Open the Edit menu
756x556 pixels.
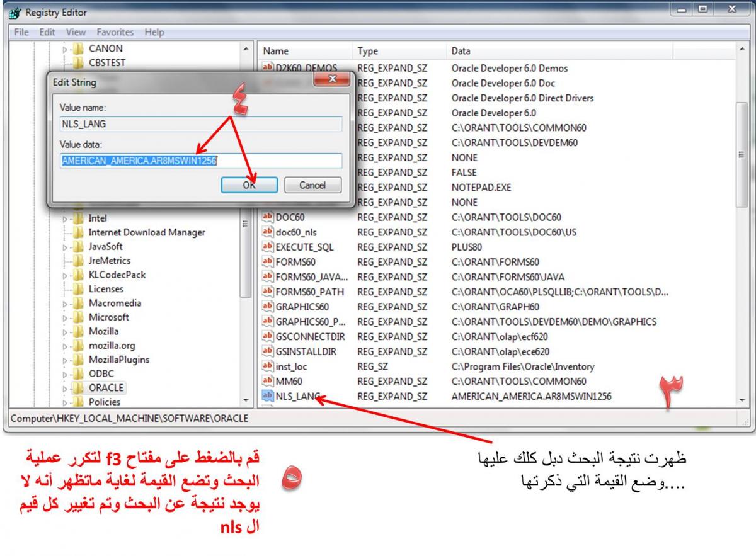(47, 32)
